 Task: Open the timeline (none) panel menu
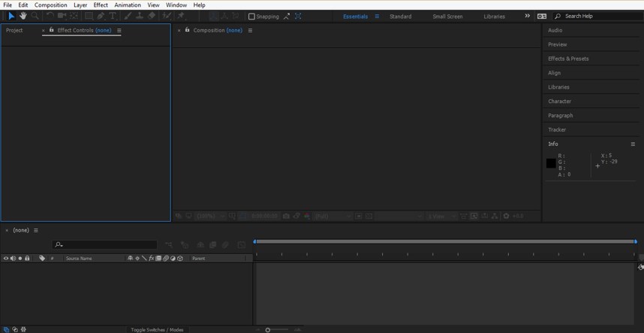pos(36,231)
